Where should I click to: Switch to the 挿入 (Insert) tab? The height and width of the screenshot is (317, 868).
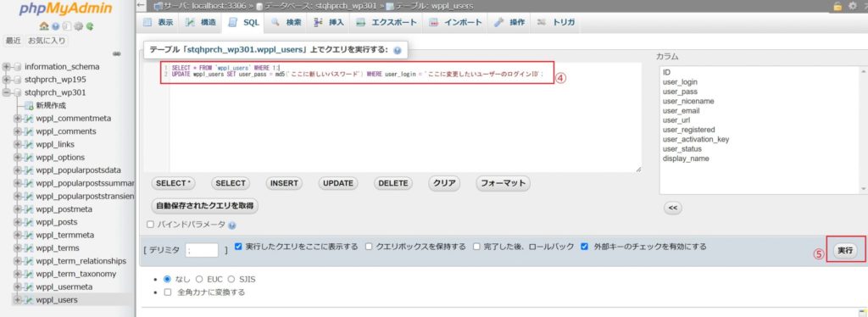tap(329, 23)
